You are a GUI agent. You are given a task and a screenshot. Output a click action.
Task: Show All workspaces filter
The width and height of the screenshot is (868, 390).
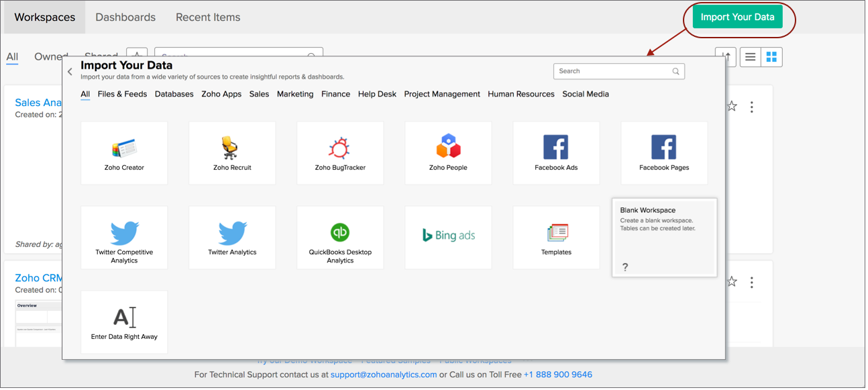coord(12,56)
